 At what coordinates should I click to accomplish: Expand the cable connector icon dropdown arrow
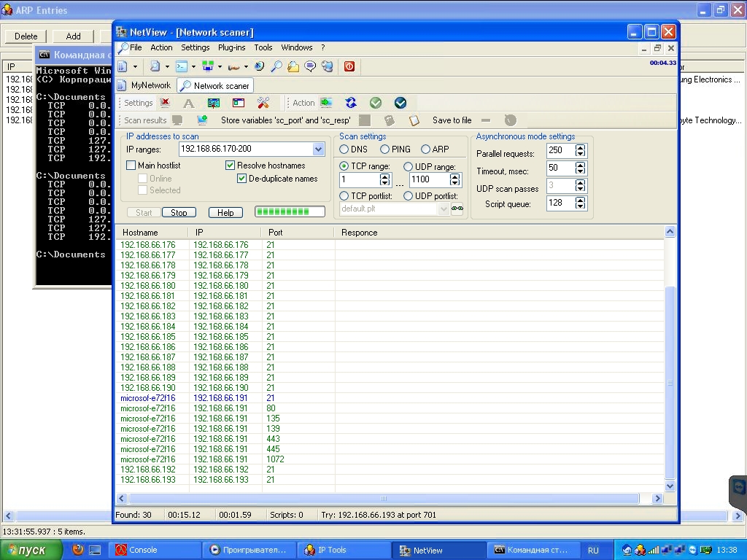[x=246, y=66]
